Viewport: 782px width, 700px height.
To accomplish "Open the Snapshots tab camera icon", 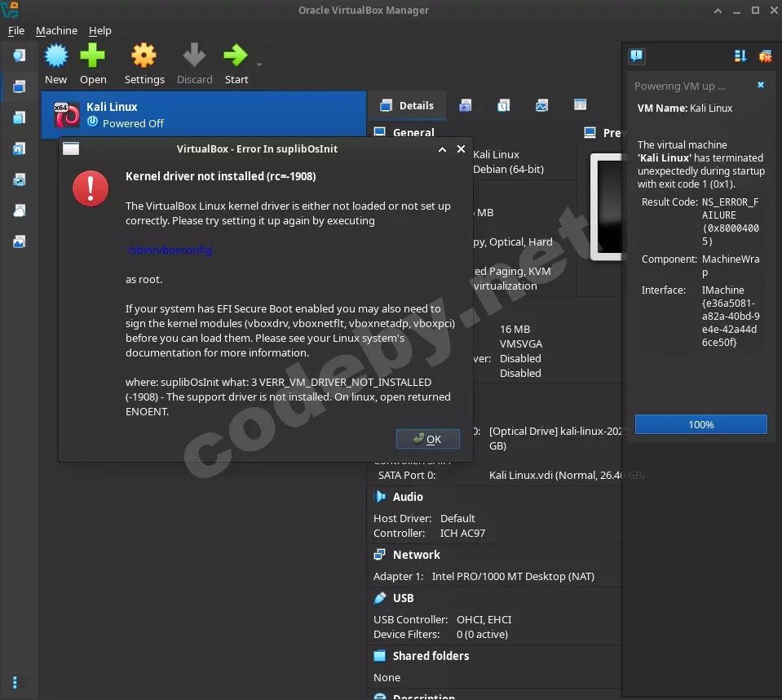I will (x=465, y=105).
